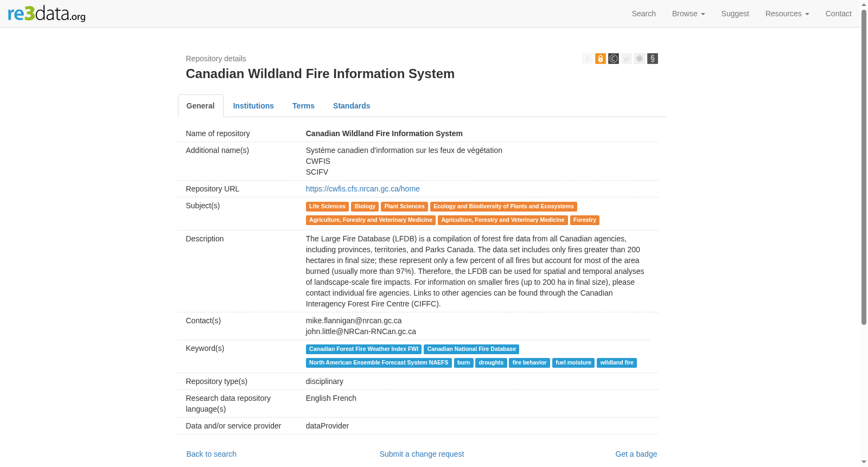The image size is (868, 467).
Task: Click Canadian Forest Fire Weather Index keyword
Action: point(364,349)
